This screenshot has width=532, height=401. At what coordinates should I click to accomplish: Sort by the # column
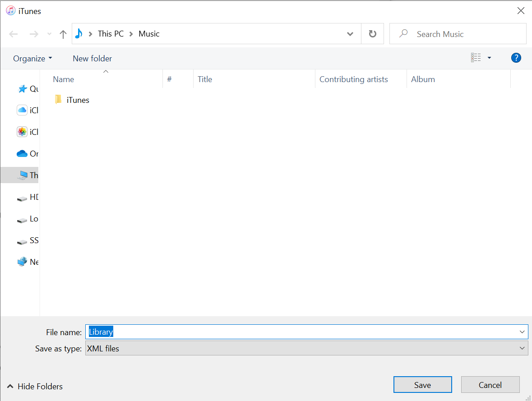(x=169, y=79)
